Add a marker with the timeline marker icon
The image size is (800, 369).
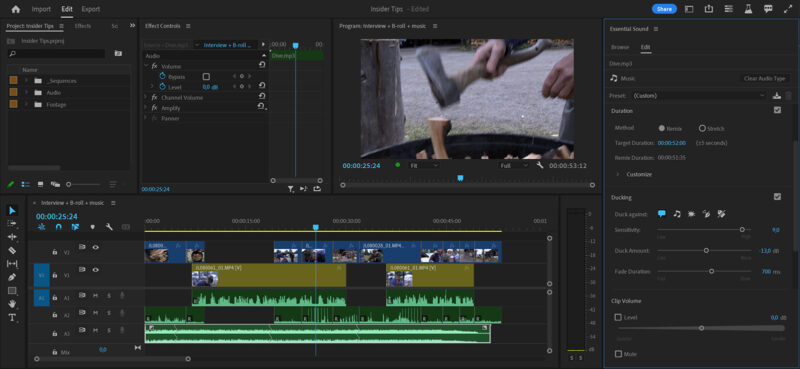(92, 227)
